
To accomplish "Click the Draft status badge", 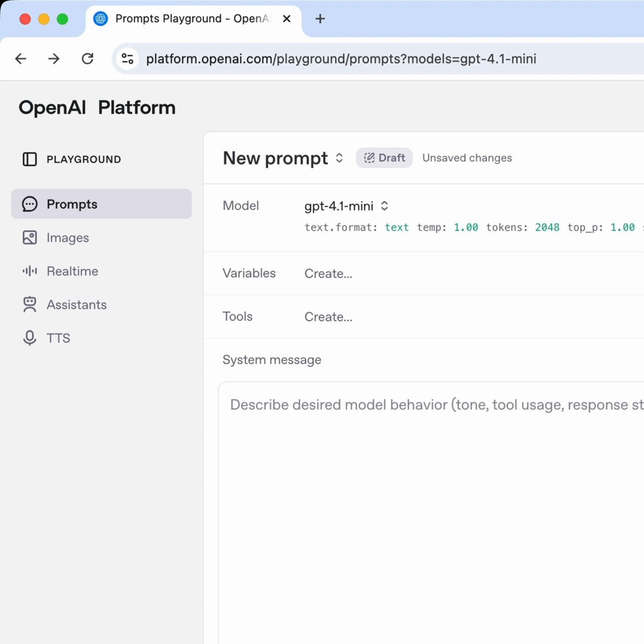I will (385, 158).
